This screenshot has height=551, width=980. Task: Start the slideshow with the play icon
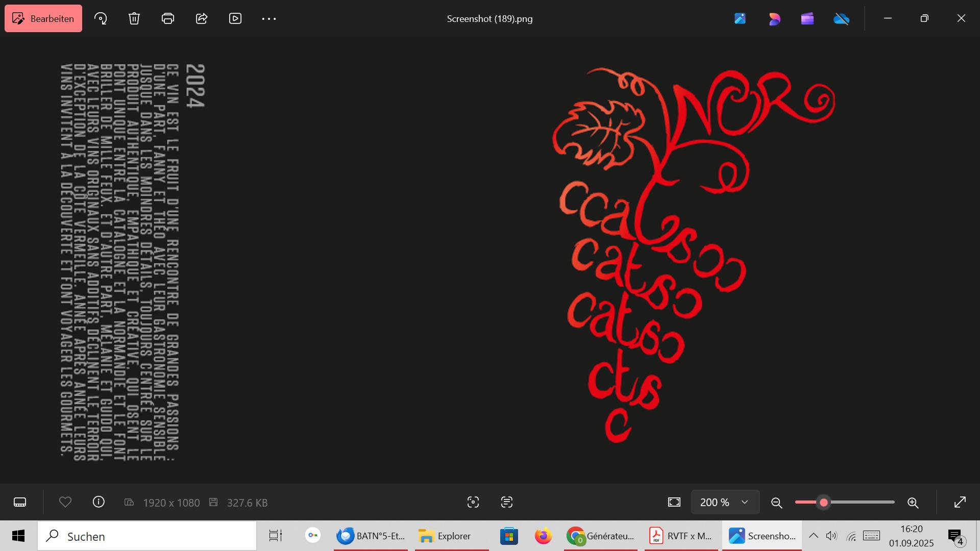click(235, 19)
